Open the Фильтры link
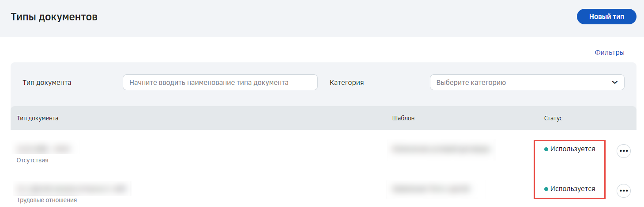Image resolution: width=644 pixels, height=207 pixels. 610,53
